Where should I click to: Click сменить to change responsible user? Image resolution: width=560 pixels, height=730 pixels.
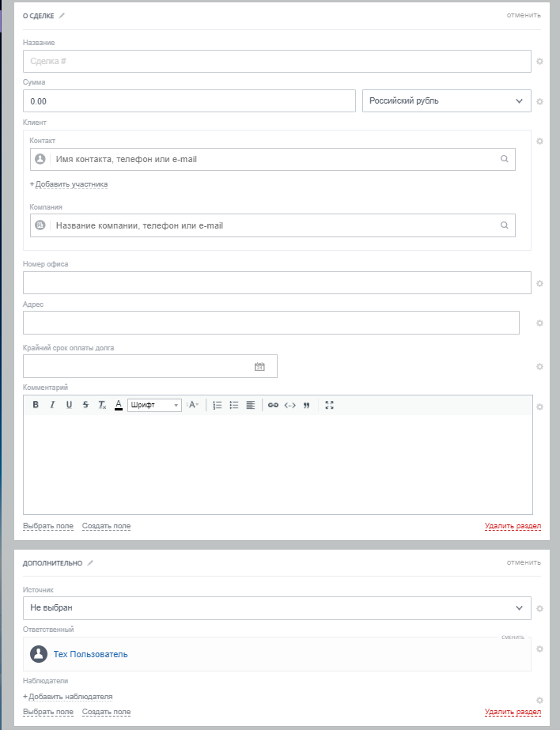[x=513, y=637]
